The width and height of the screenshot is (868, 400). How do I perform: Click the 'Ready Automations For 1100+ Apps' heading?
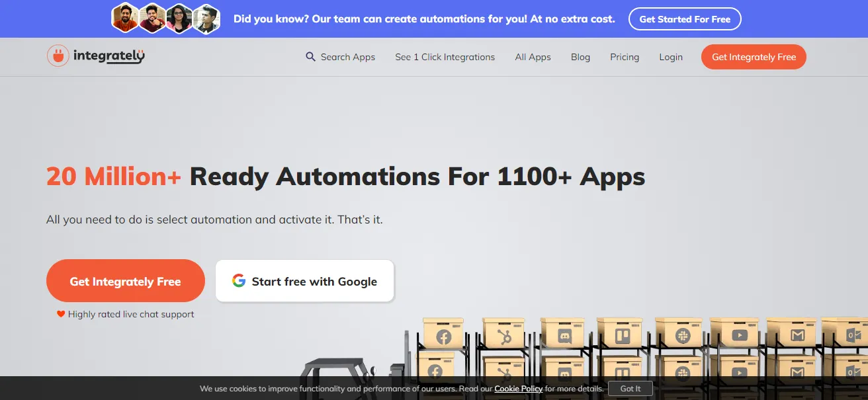[x=417, y=177]
